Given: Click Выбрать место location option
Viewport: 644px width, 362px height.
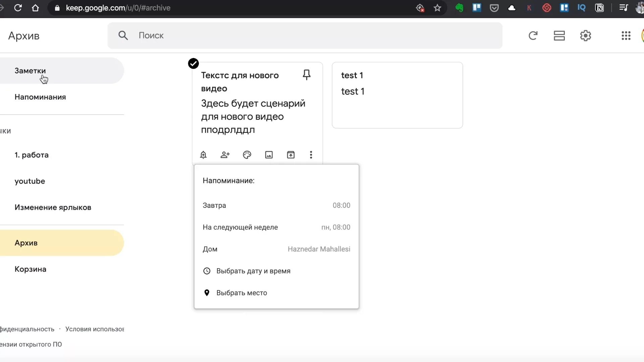Looking at the screenshot, I should [241, 293].
